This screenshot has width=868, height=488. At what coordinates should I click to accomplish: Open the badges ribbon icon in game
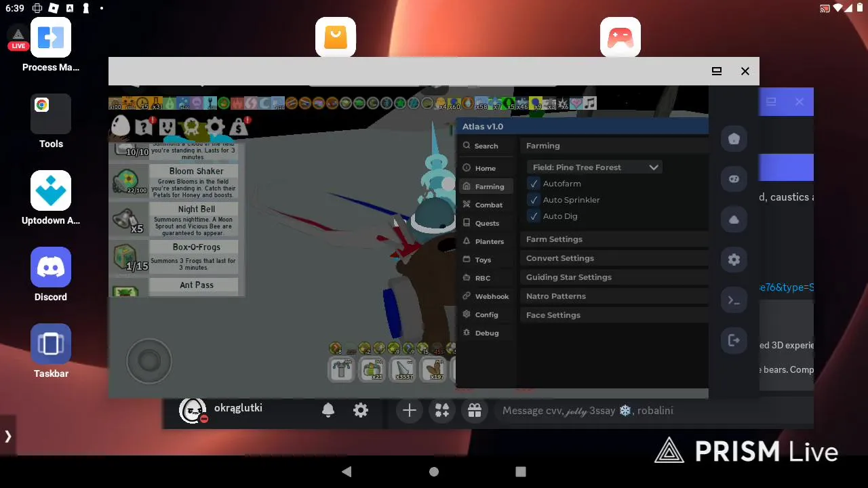pos(191,127)
